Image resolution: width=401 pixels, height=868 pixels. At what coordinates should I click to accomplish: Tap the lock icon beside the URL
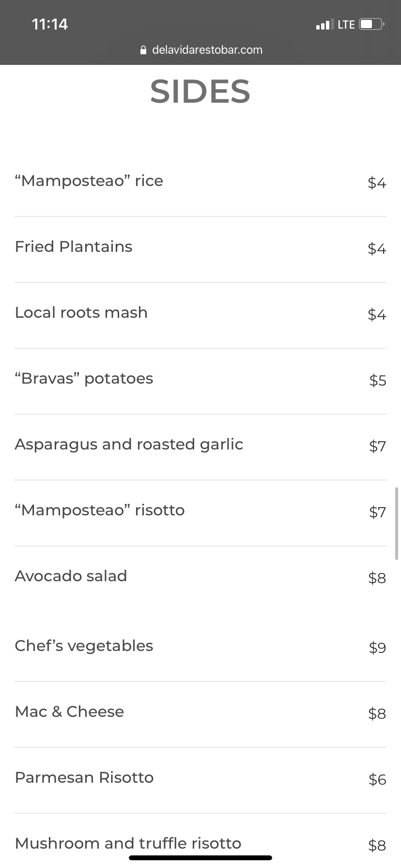[143, 50]
